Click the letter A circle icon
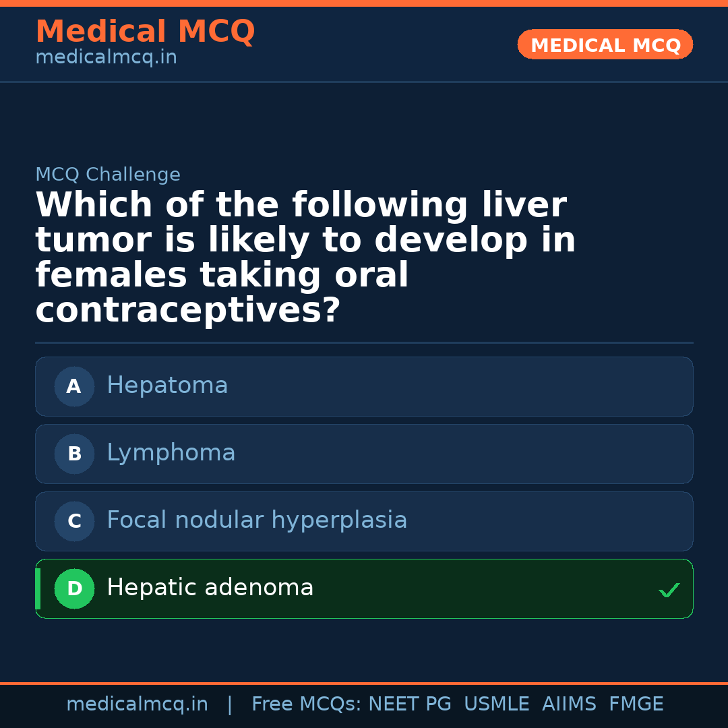The width and height of the screenshot is (728, 728). tap(74, 387)
